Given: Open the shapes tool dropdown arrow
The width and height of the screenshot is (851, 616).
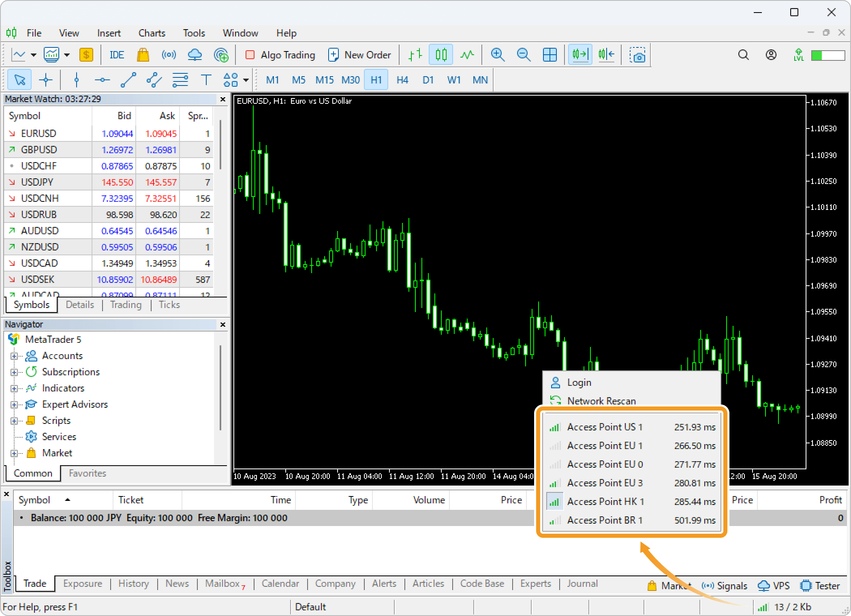Looking at the screenshot, I should (x=246, y=80).
